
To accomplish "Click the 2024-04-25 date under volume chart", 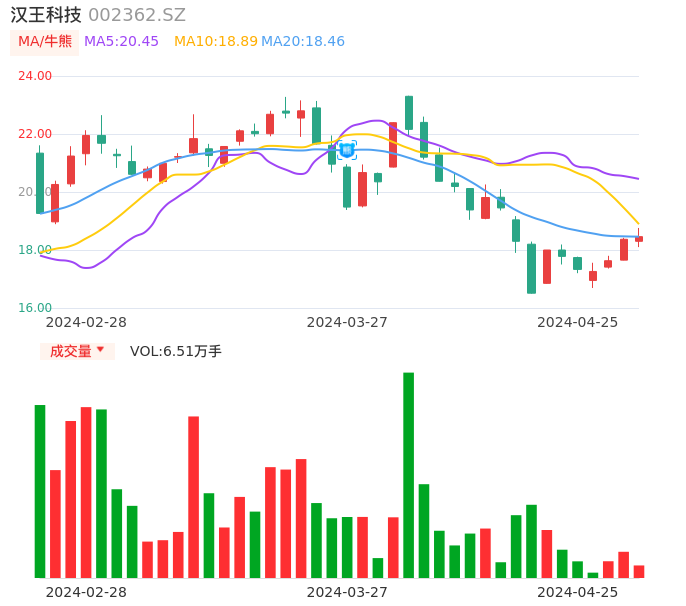I will pos(578,592).
